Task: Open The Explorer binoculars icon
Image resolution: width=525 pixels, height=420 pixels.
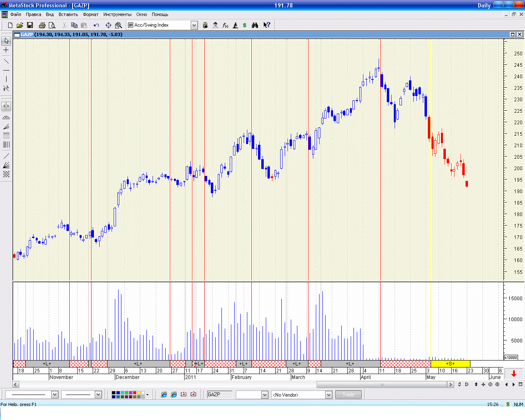Action: click(x=255, y=25)
